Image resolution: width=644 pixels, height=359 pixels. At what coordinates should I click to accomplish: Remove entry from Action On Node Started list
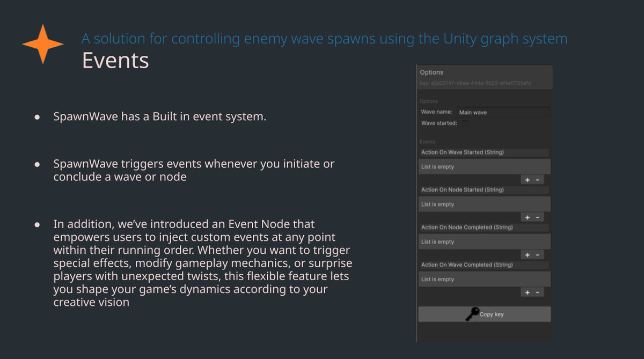click(x=537, y=217)
